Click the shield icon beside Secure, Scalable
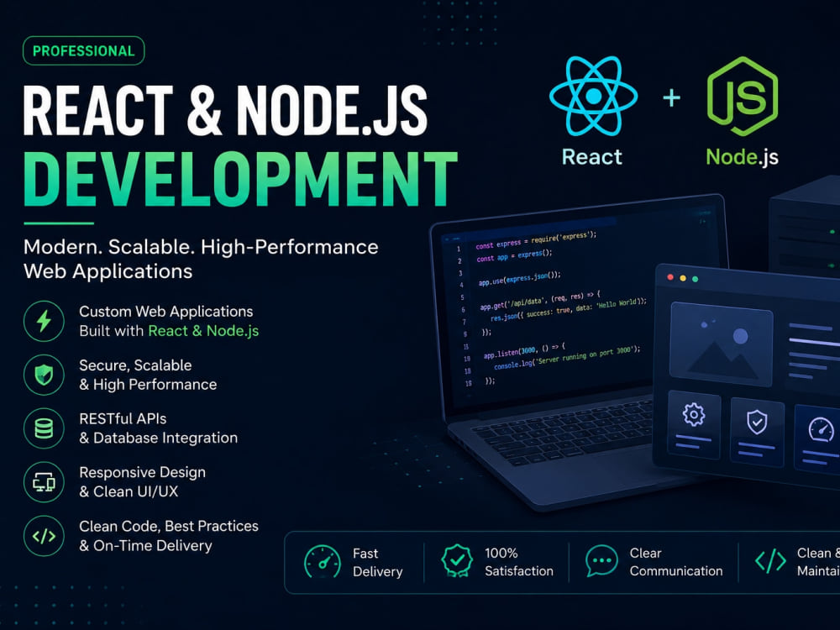Viewport: 840px width, 630px height. pyautogui.click(x=44, y=375)
